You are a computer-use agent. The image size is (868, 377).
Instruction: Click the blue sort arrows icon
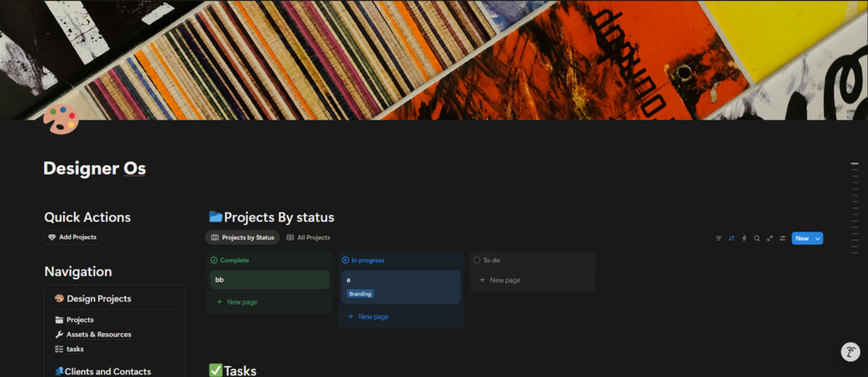click(x=732, y=239)
